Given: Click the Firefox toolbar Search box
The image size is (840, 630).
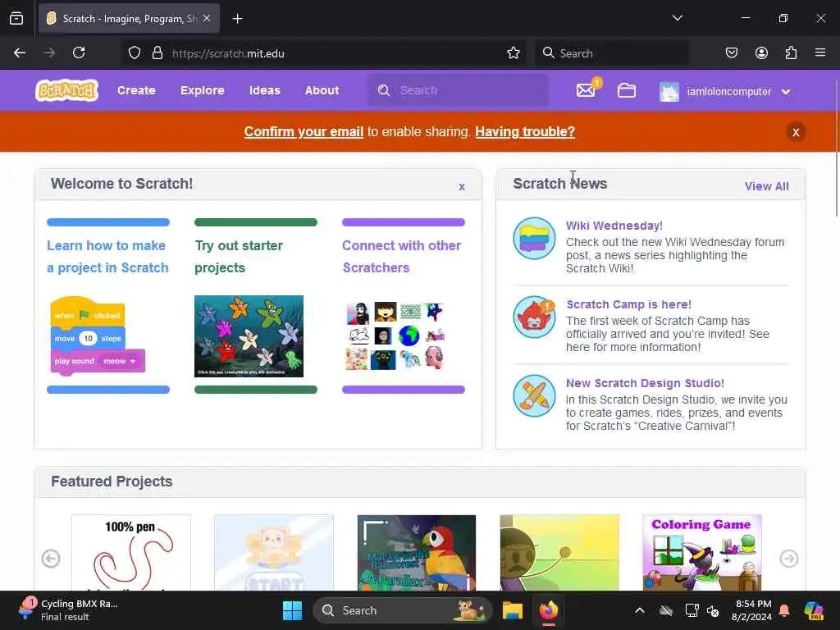Looking at the screenshot, I should (x=612, y=53).
